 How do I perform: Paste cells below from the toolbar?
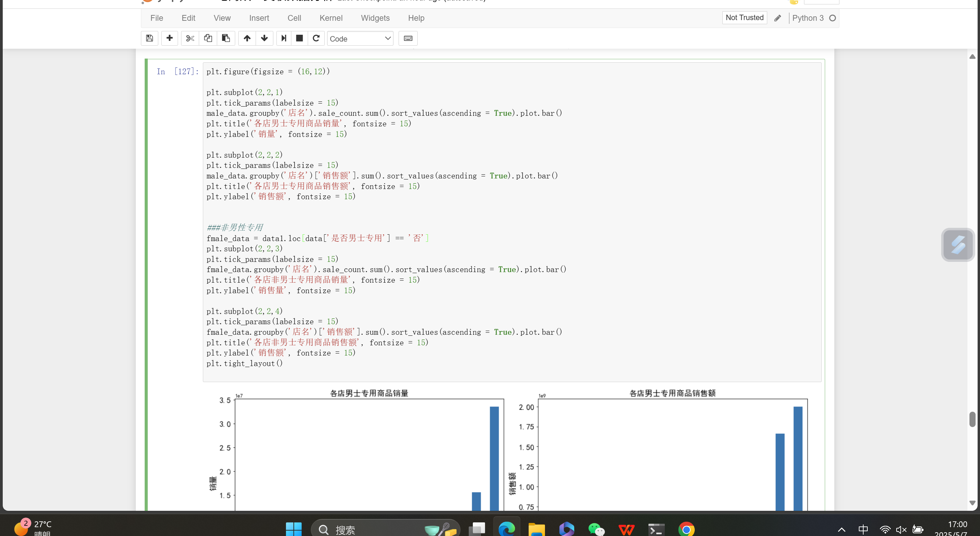click(226, 38)
